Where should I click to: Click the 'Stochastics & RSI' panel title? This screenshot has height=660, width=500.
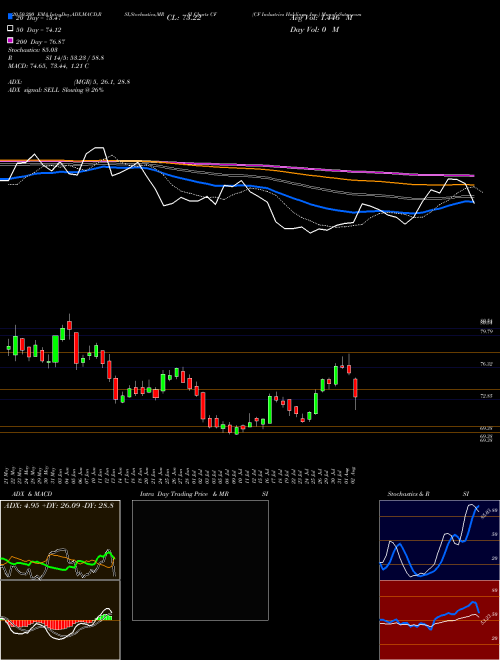pos(428,494)
